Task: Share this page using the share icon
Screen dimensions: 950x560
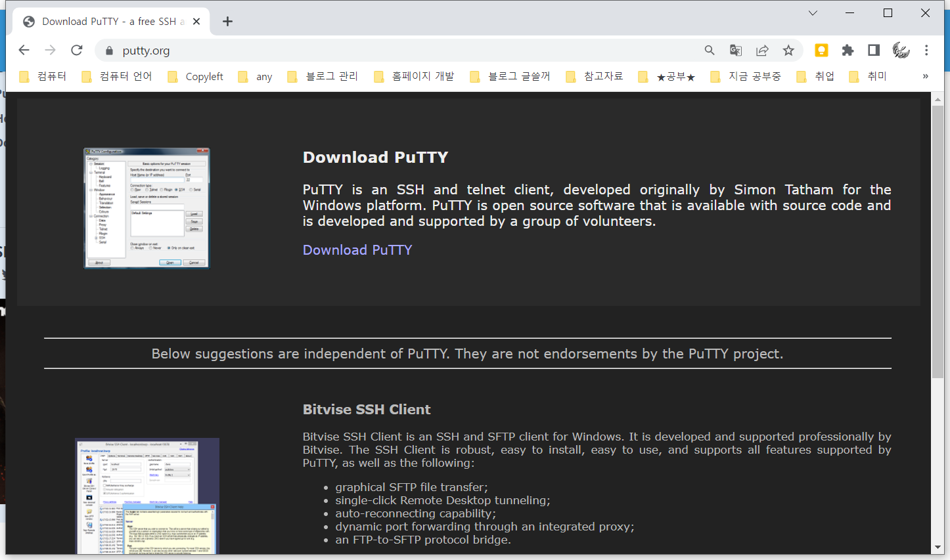Action: click(x=762, y=51)
